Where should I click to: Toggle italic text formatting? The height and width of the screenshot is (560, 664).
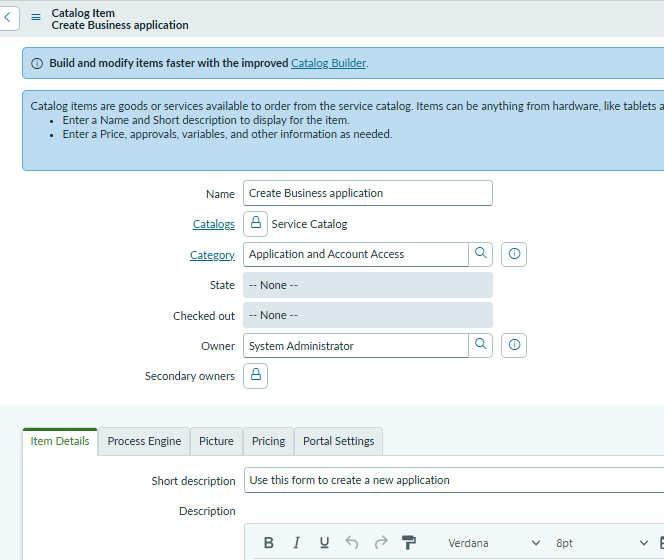tap(296, 543)
